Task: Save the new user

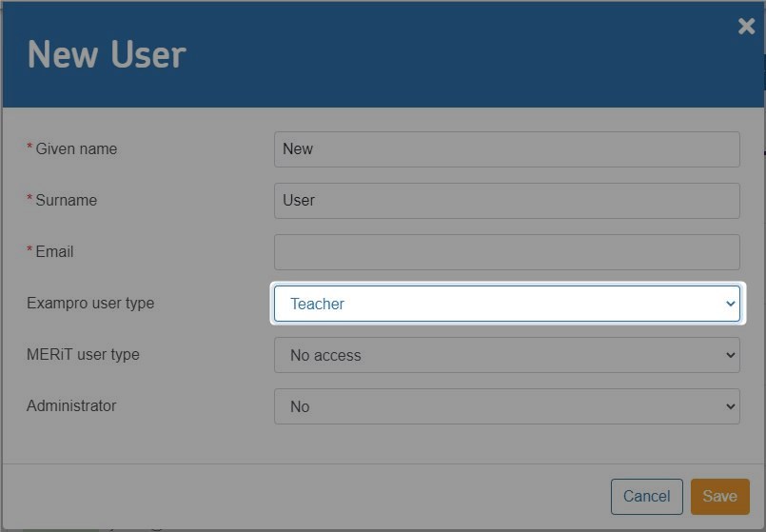Action: [719, 496]
